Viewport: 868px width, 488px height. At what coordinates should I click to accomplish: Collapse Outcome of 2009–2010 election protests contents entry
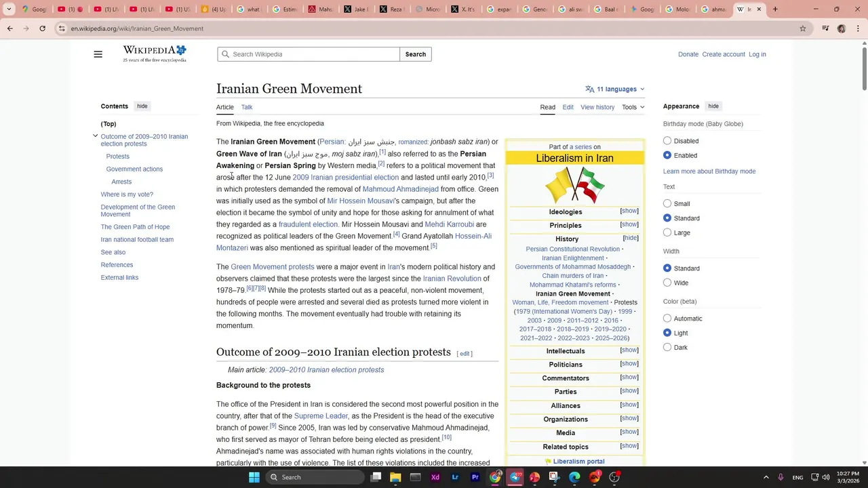[95, 136]
